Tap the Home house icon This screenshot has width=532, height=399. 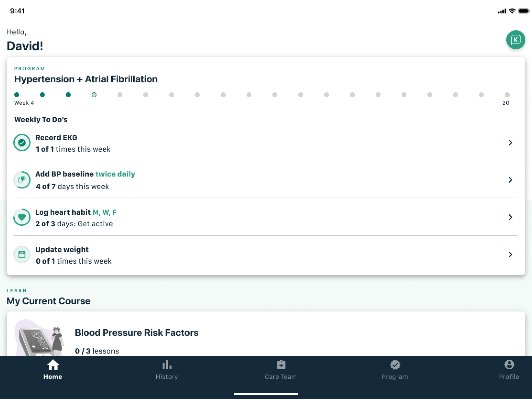pyautogui.click(x=53, y=365)
